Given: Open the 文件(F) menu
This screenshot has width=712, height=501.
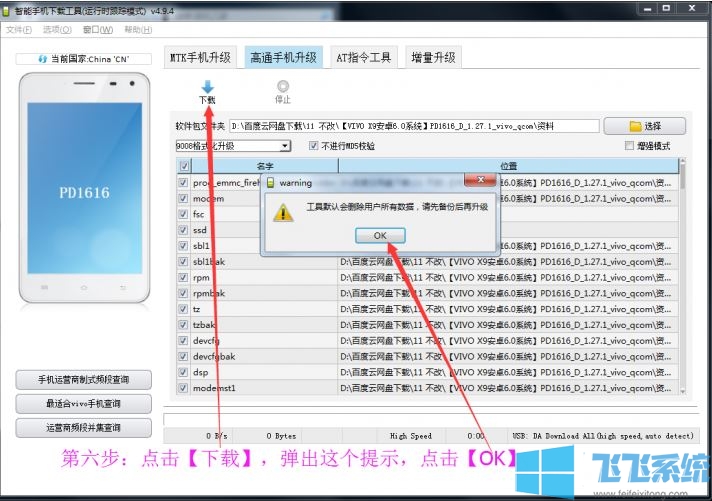Looking at the screenshot, I should tap(19, 30).
